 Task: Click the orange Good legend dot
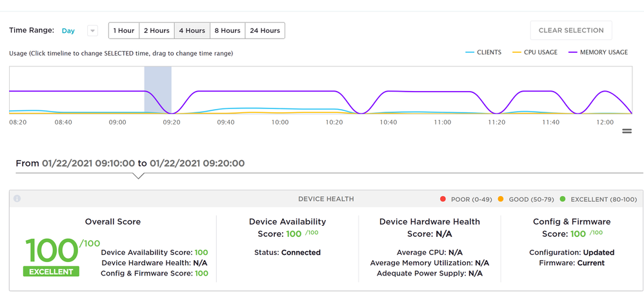(x=499, y=199)
